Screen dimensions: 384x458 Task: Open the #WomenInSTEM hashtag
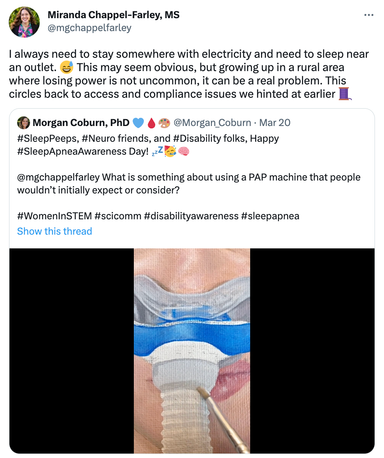click(x=54, y=216)
